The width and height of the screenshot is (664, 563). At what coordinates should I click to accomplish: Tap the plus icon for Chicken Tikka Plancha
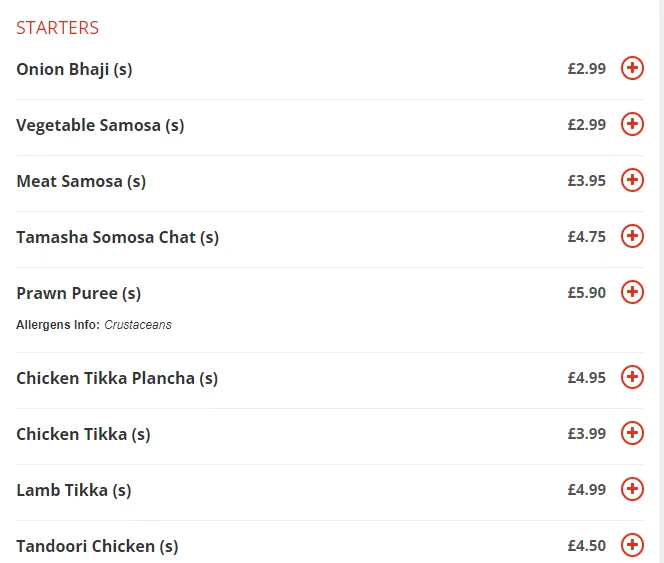point(632,377)
